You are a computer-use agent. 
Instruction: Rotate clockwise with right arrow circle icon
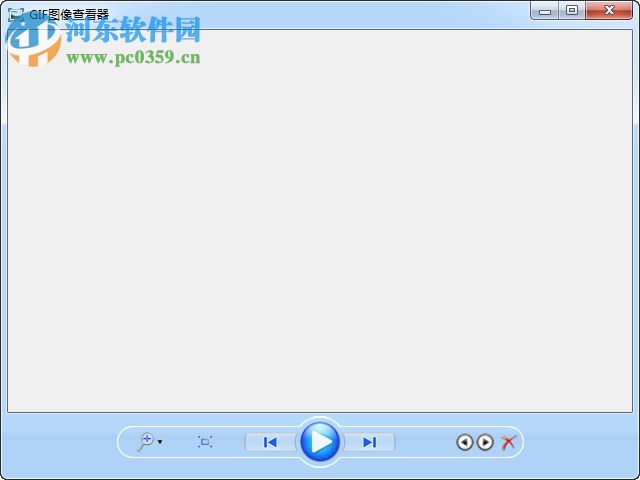[x=485, y=442]
